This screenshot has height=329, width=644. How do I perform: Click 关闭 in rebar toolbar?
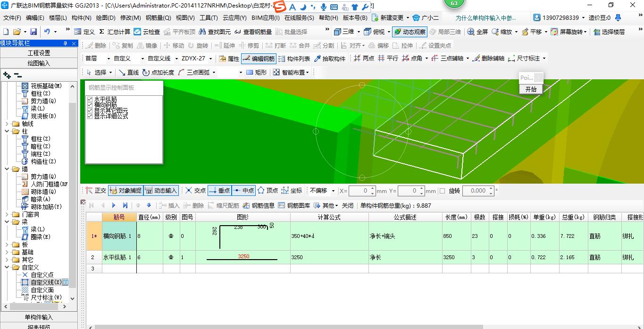pyautogui.click(x=348, y=205)
